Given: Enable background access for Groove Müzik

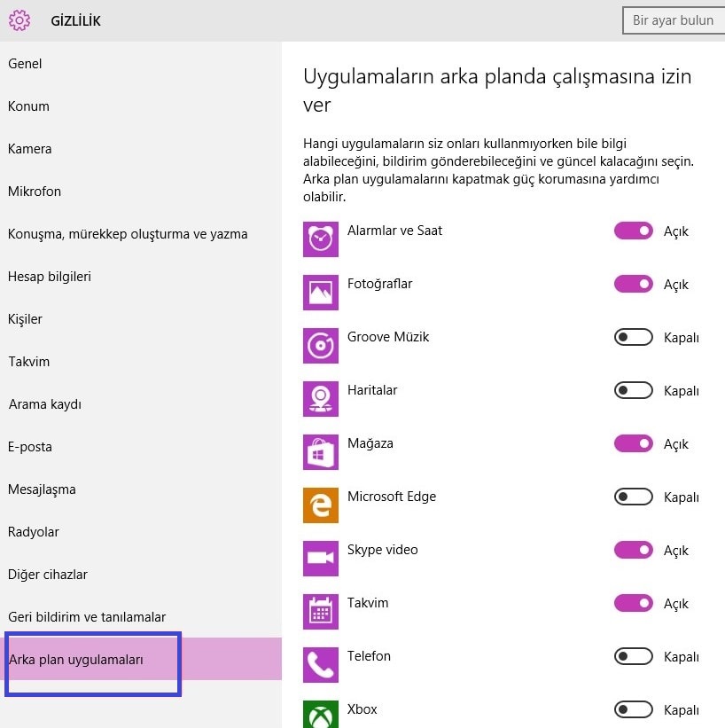Looking at the screenshot, I should click(x=633, y=337).
